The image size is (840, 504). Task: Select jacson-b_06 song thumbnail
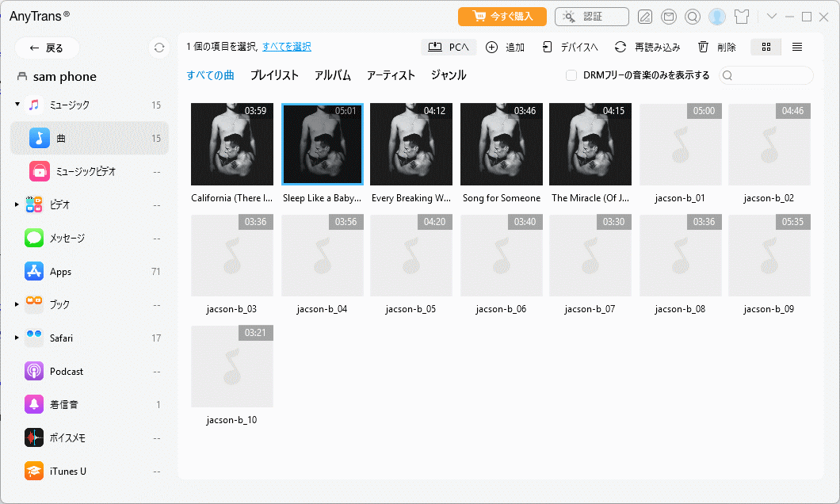502,255
